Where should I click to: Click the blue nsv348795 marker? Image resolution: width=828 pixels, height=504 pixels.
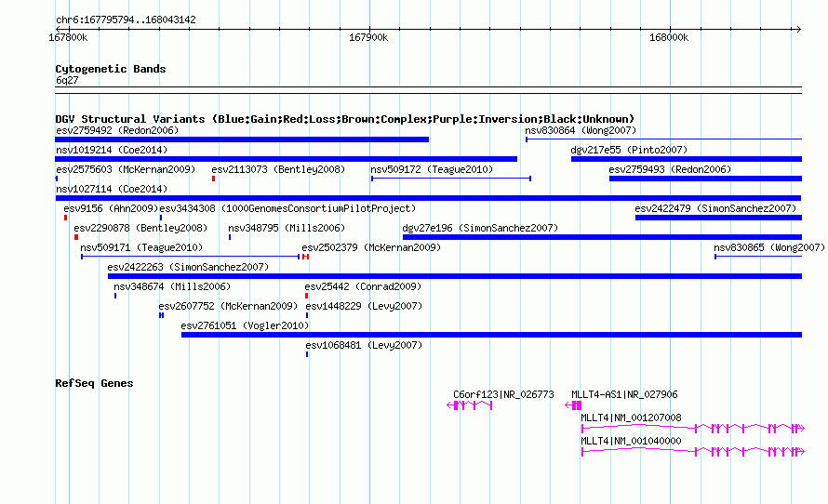tap(230, 237)
